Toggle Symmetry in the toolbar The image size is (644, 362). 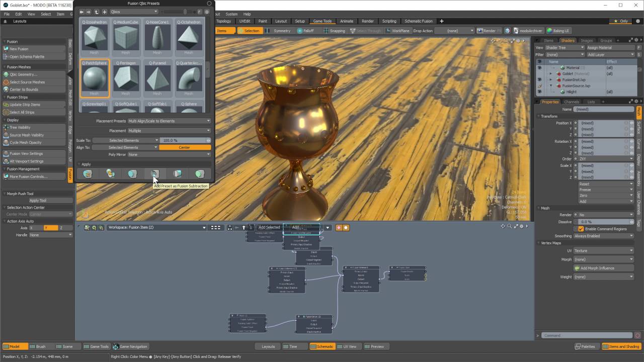[279, 31]
